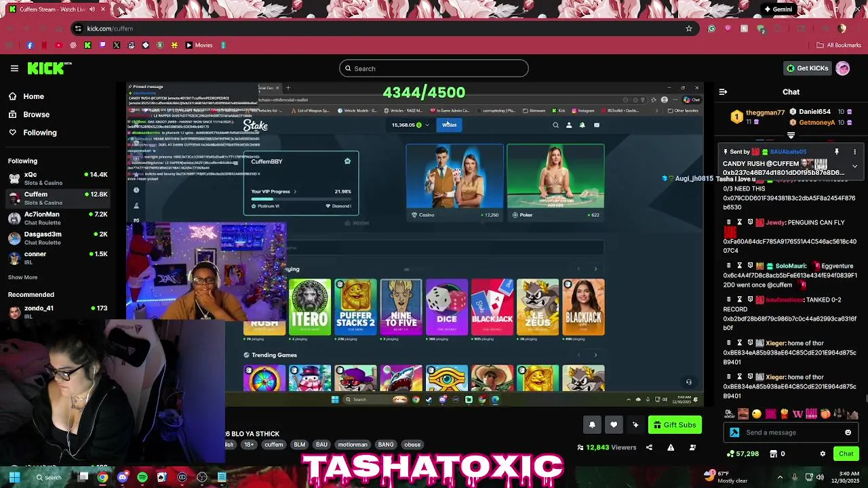Click the Send a message input
The image size is (868, 488).
[790, 432]
